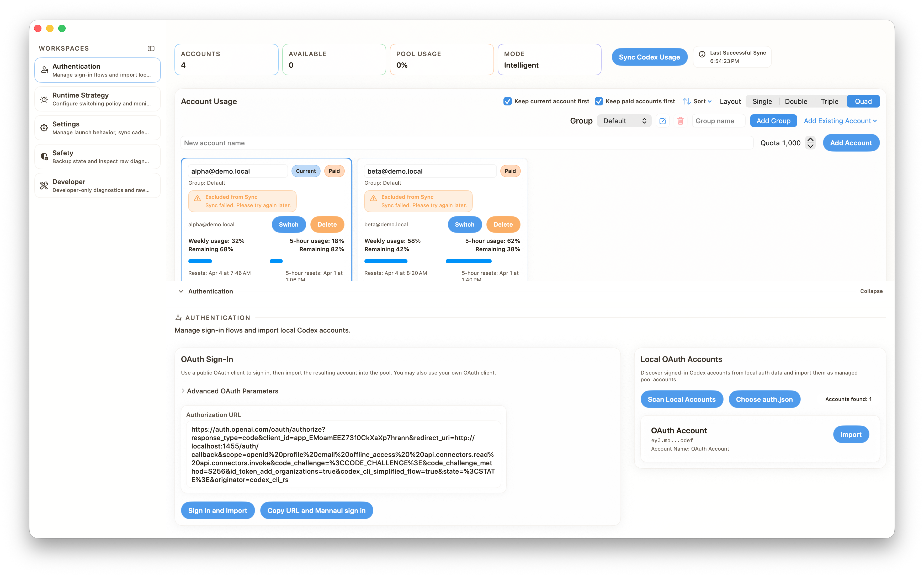Image resolution: width=924 pixels, height=577 pixels.
Task: Collapse the Authentication section chevron
Action: 181,291
